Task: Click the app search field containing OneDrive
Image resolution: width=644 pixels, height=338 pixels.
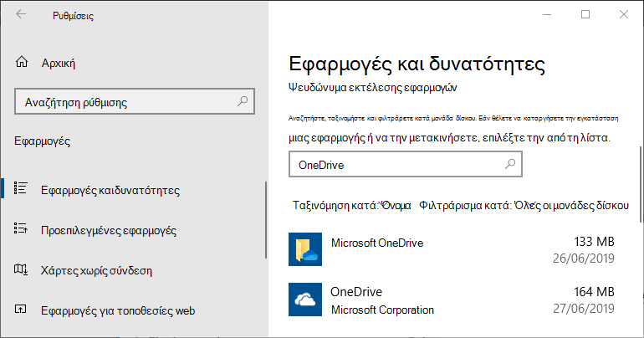Action: pos(406,164)
